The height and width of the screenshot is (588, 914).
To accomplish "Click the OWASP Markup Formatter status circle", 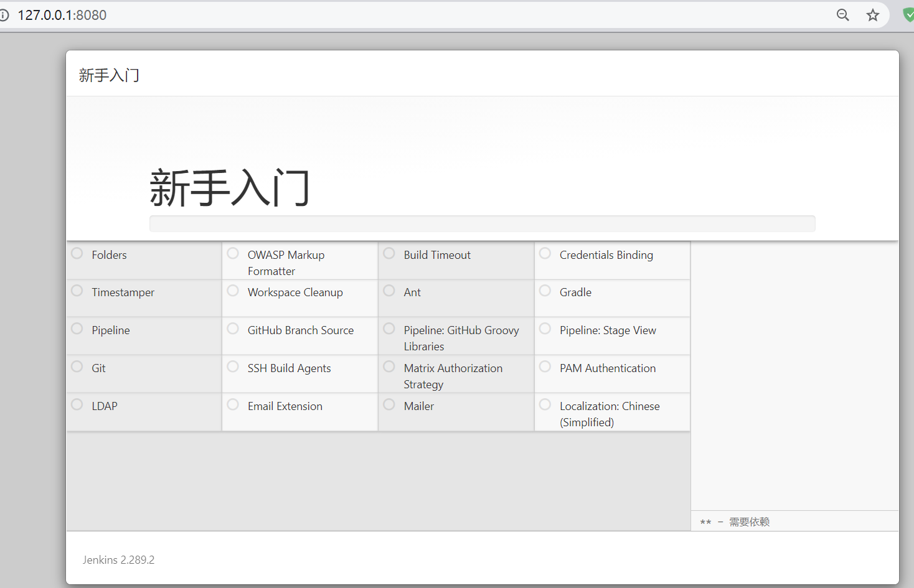I will [x=233, y=253].
